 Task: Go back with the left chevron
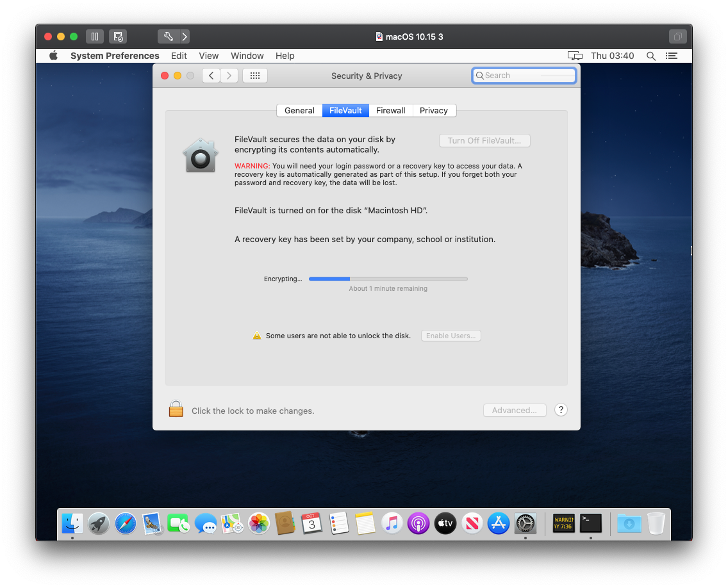click(x=211, y=76)
